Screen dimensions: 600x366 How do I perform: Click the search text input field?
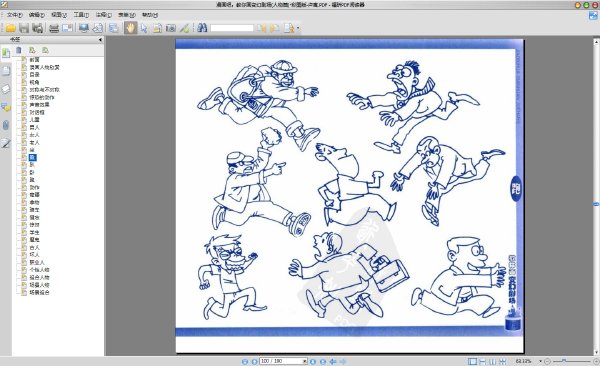[x=232, y=28]
